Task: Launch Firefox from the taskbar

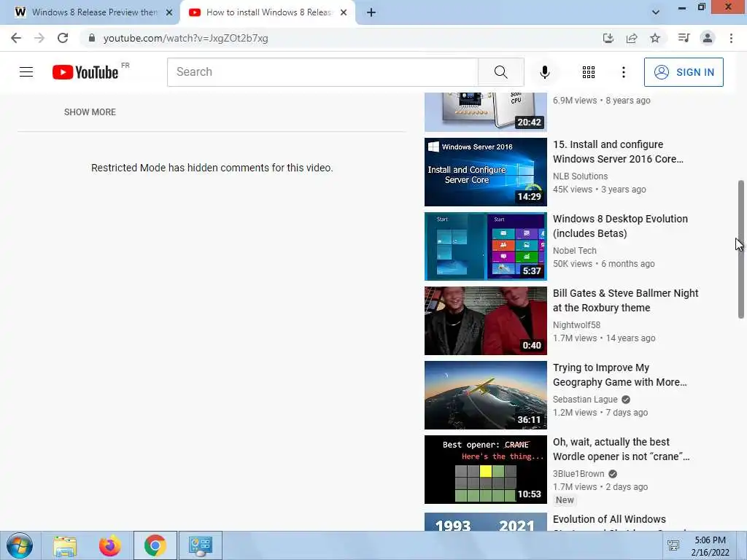Action: point(110,545)
